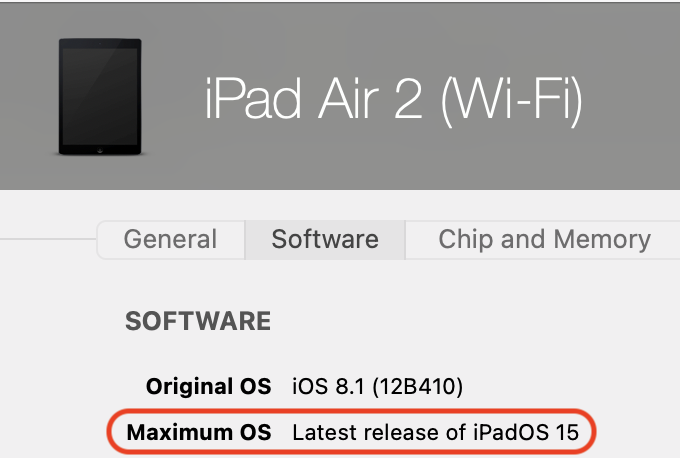This screenshot has height=458, width=680.
Task: Click the build number "(12B410)"
Action: tap(417, 386)
